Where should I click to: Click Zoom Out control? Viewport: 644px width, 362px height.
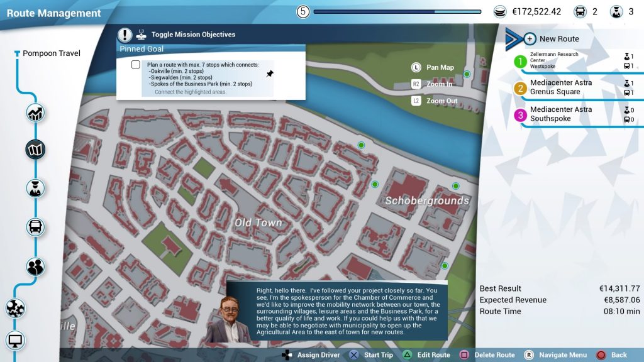pyautogui.click(x=441, y=101)
